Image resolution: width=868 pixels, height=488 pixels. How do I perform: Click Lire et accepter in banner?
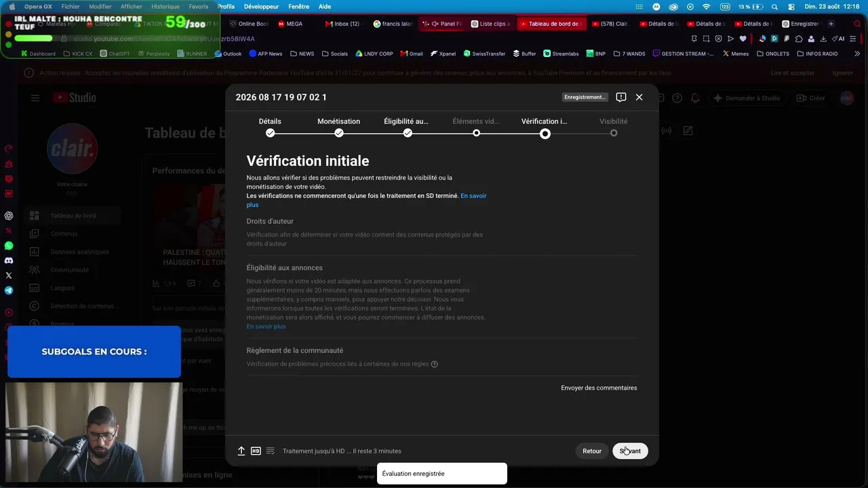point(793,73)
